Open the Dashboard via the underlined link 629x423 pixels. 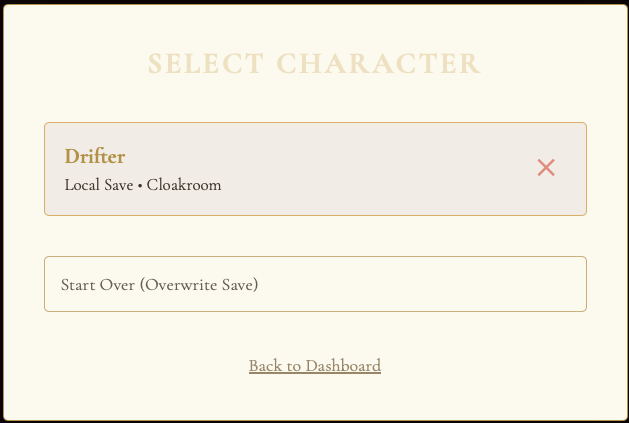[x=315, y=366]
